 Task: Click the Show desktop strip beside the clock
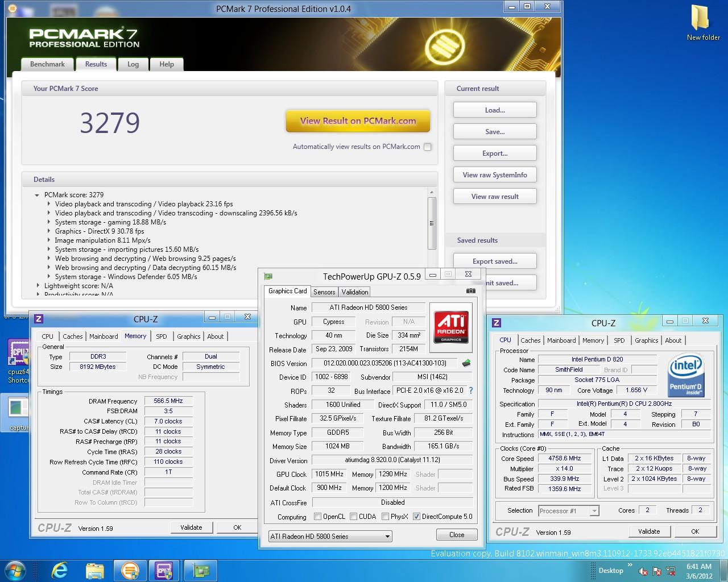(x=724, y=571)
